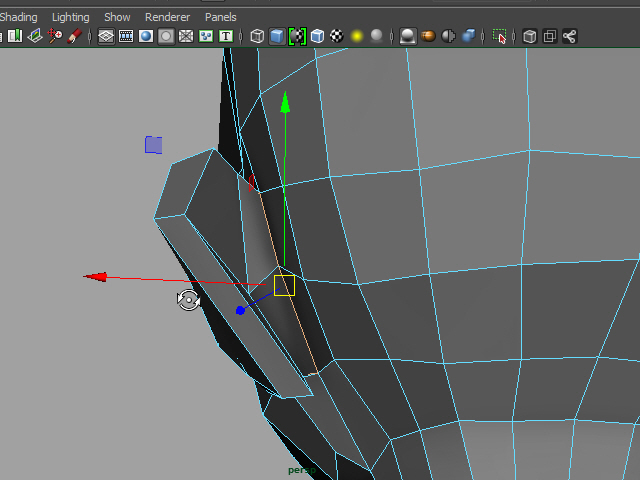Toggle the viewport Grid display
This screenshot has width=640, height=480.
coord(106,36)
